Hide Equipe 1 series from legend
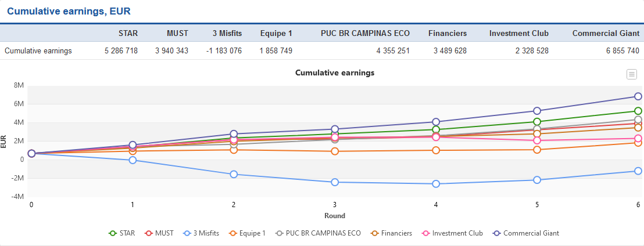The height and width of the screenshot is (246, 644). pyautogui.click(x=249, y=233)
